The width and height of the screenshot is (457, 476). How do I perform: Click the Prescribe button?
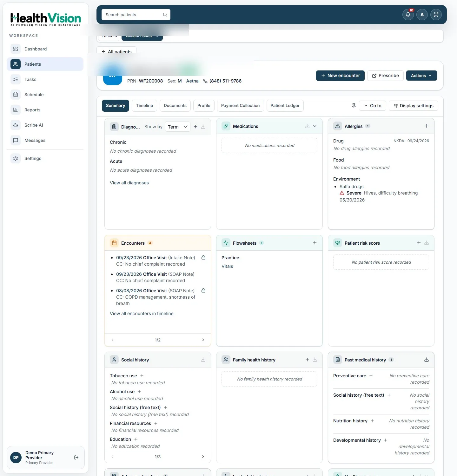[385, 76]
